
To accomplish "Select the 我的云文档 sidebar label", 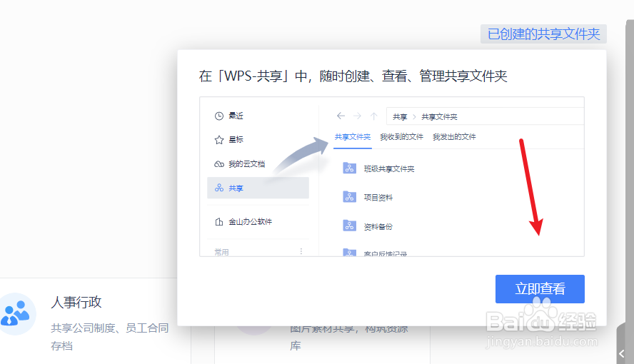I will point(246,164).
